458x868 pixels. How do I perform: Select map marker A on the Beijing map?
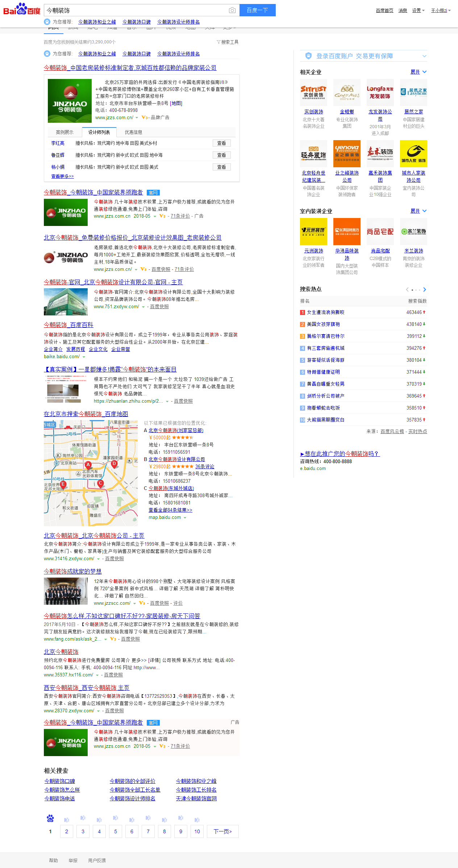[x=88, y=465]
